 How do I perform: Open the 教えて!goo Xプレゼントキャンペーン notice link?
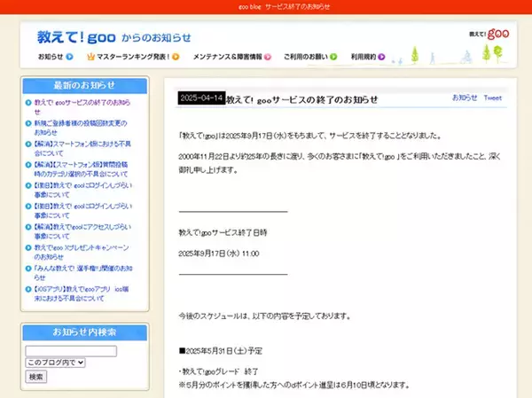pyautogui.click(x=82, y=252)
